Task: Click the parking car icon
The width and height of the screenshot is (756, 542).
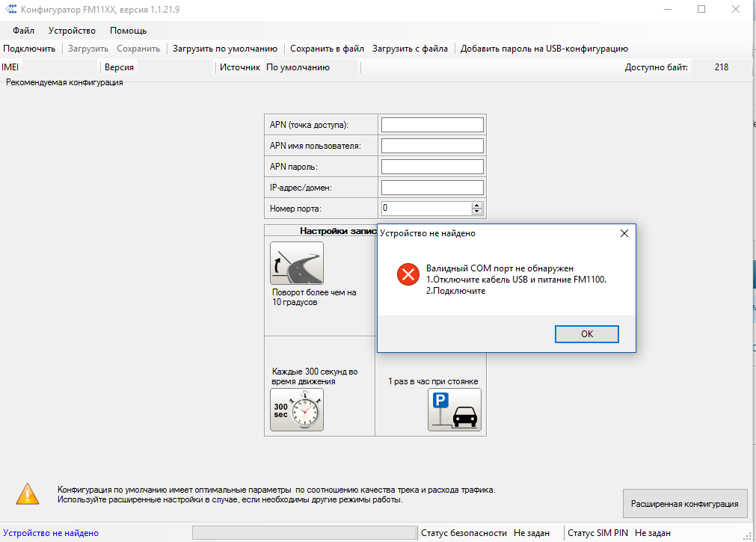Action: [x=455, y=410]
